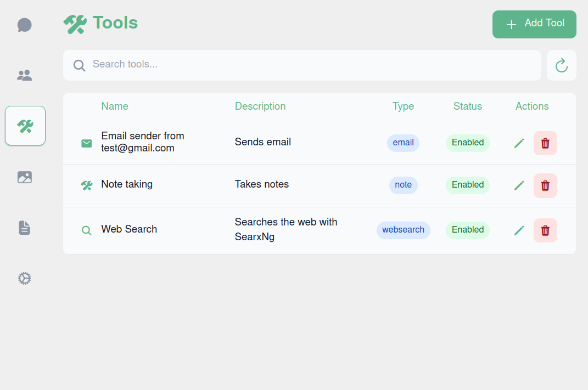Click the Enabled status of Email sender

point(467,143)
